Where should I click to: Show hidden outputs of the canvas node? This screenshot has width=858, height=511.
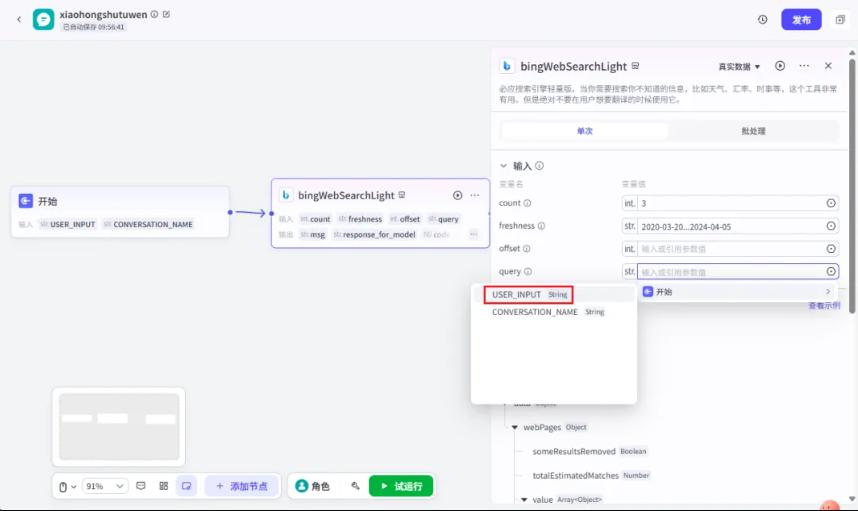[473, 235]
